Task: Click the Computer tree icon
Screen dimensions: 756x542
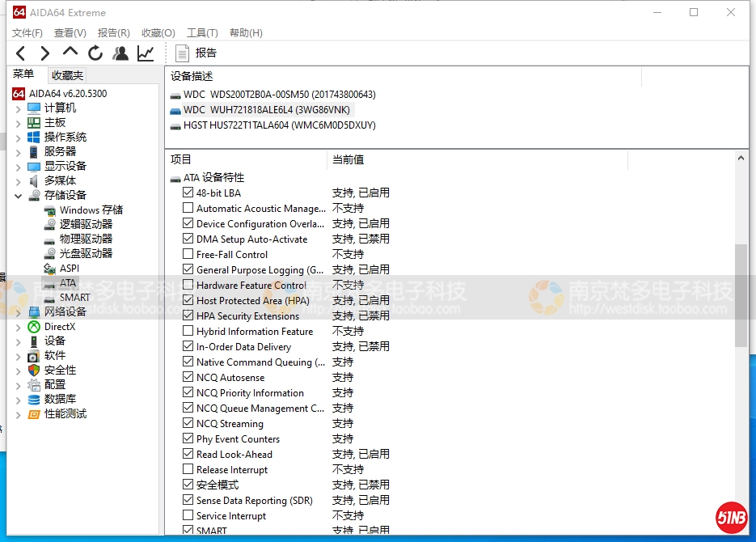Action: [x=34, y=108]
